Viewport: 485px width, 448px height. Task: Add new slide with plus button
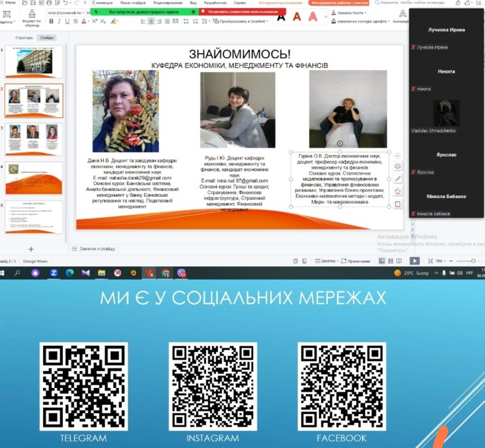click(x=31, y=249)
